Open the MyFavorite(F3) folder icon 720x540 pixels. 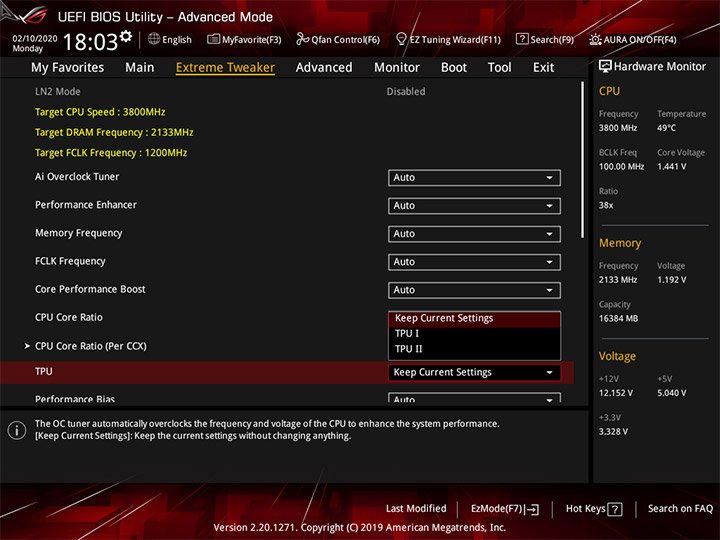point(213,39)
